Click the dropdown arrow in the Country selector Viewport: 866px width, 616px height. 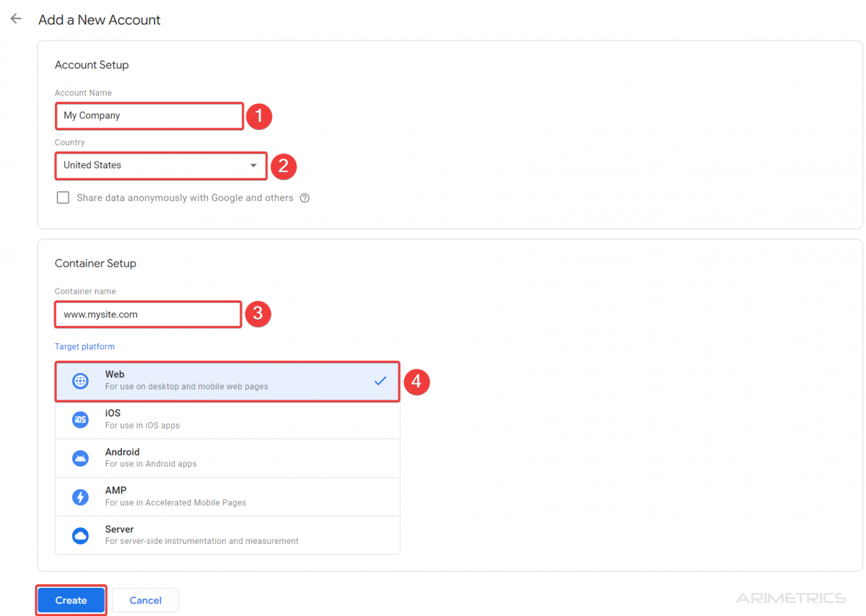(253, 165)
